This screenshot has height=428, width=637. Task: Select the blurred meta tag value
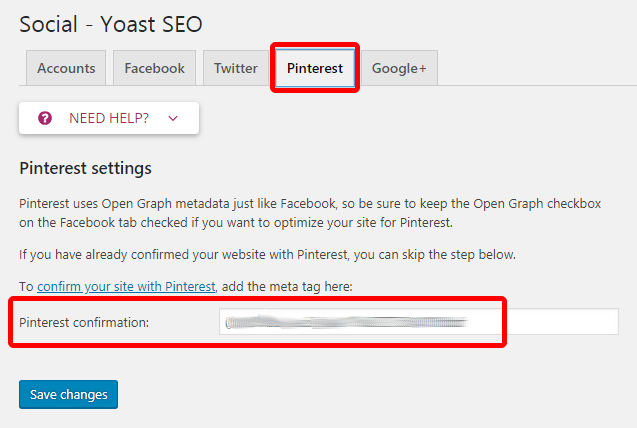click(346, 322)
